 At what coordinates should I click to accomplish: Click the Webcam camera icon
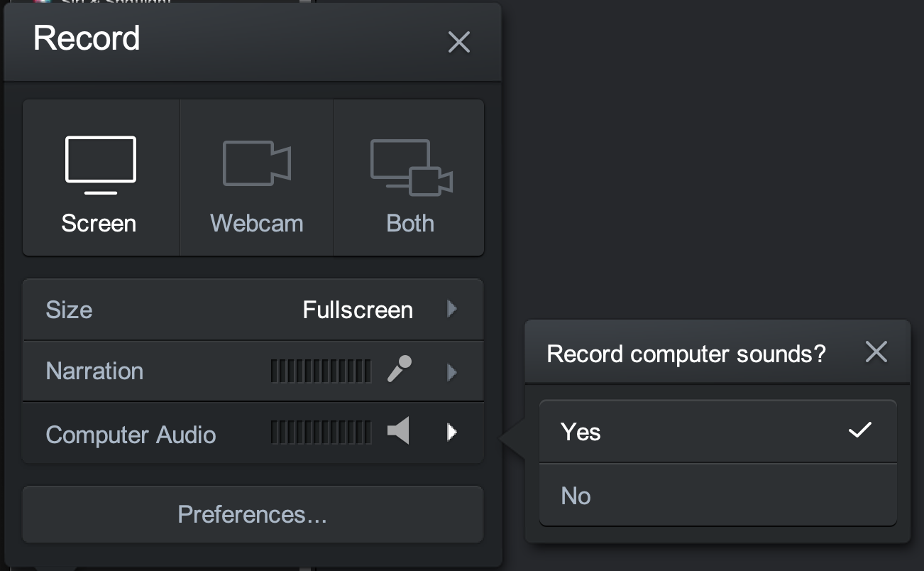pyautogui.click(x=256, y=163)
